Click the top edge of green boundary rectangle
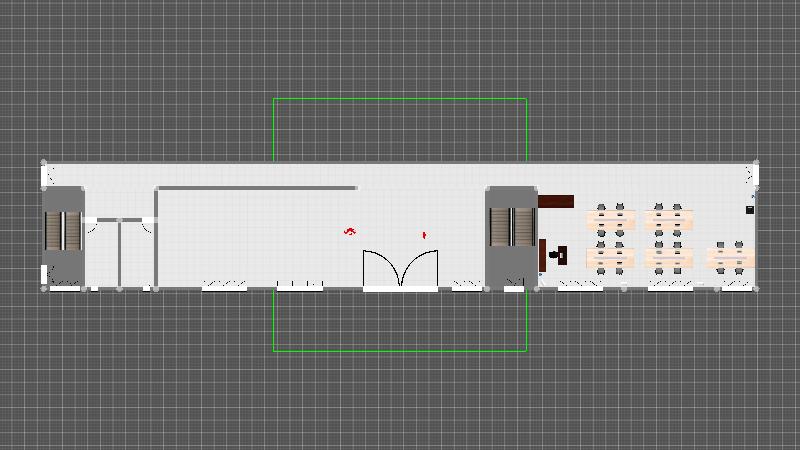Screen dimensions: 800x450 pos(400,98)
